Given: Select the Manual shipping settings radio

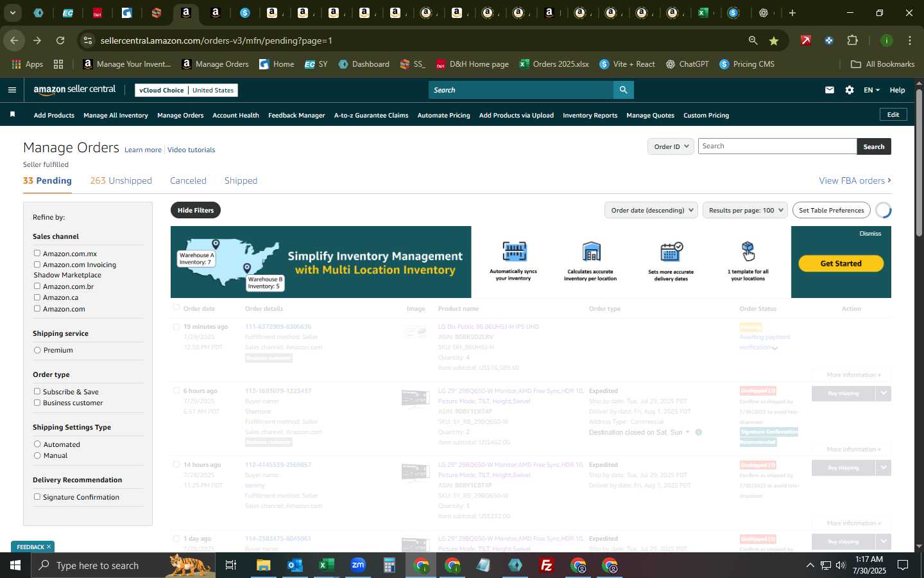Looking at the screenshot, I should click(37, 455).
